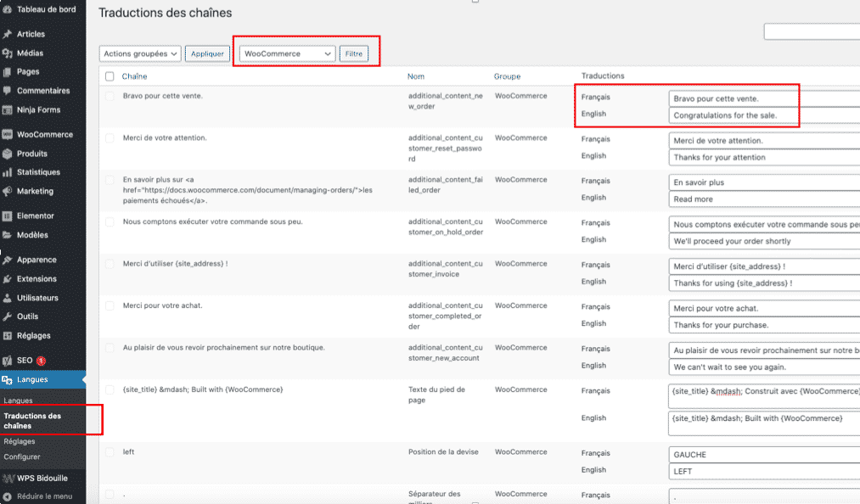This screenshot has height=504, width=860.
Task: Select the Elementor sidebar icon
Action: 8,216
